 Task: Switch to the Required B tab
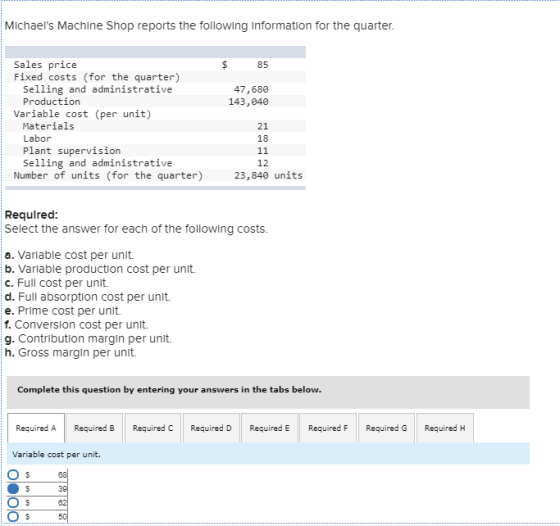pyautogui.click(x=94, y=428)
